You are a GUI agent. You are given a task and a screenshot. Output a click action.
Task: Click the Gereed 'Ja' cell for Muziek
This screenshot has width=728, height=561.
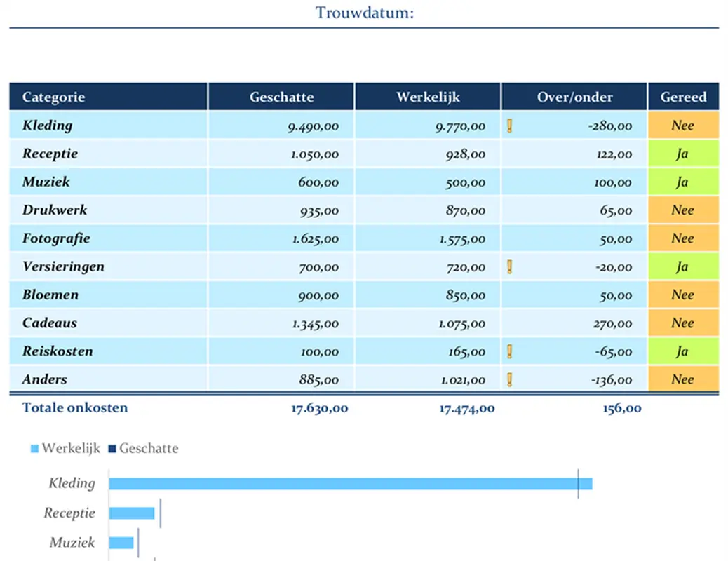pyautogui.click(x=683, y=182)
